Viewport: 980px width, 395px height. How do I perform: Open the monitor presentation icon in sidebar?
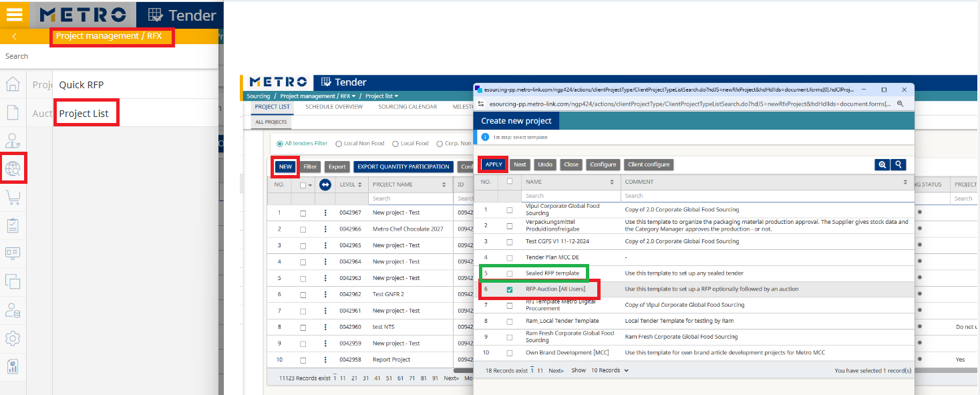(13, 253)
